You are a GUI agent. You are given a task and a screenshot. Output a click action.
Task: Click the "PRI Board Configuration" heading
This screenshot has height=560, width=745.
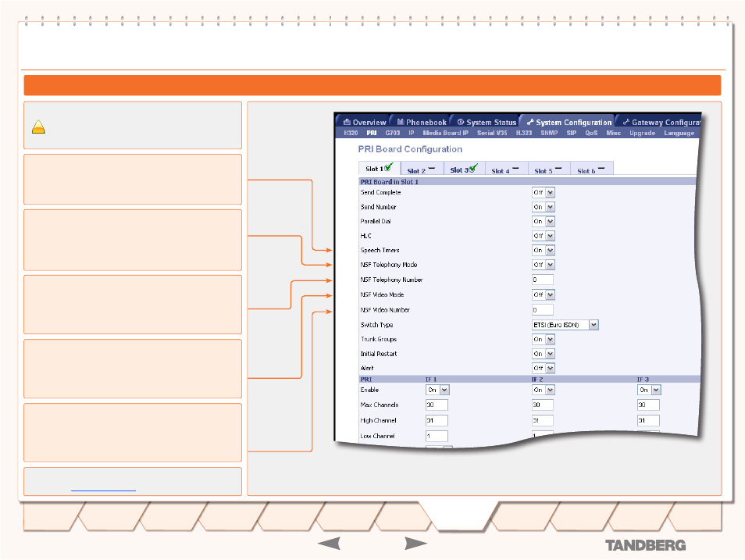click(x=410, y=149)
